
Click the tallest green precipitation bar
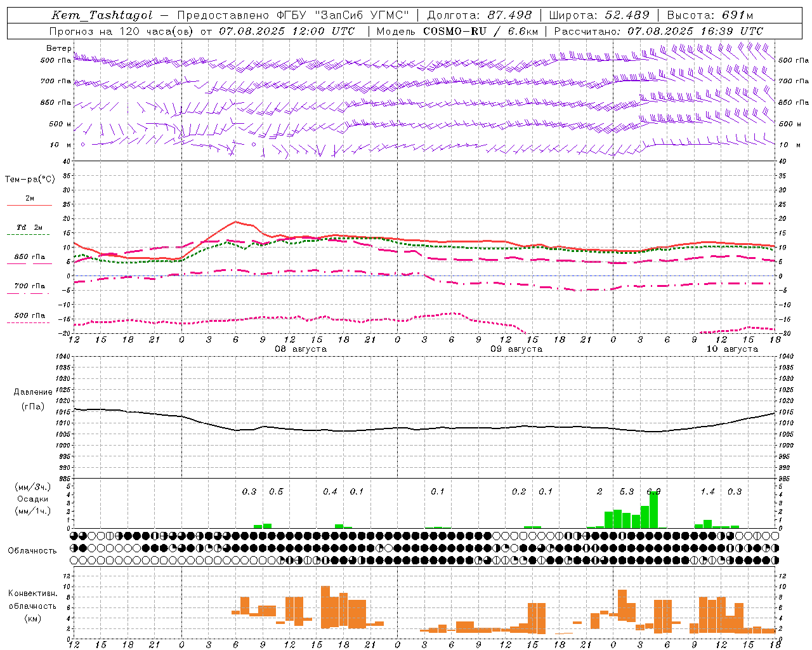653,510
